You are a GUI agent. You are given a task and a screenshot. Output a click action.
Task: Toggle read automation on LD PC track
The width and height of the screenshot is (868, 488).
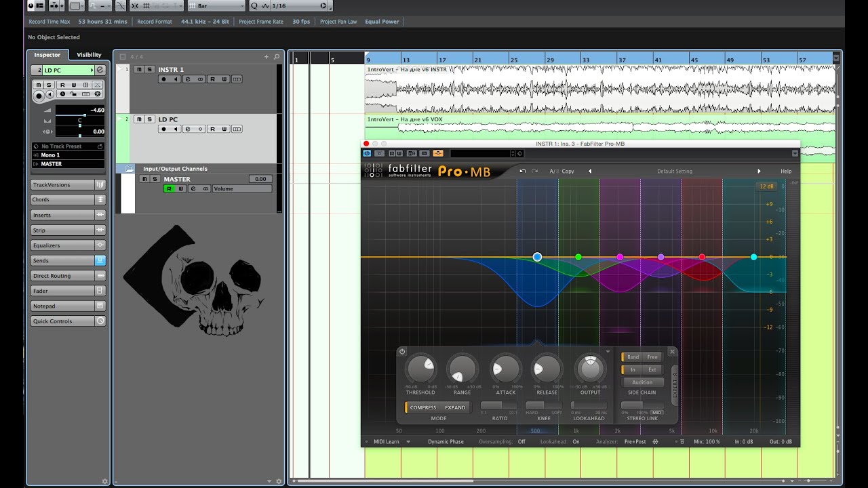click(x=212, y=129)
